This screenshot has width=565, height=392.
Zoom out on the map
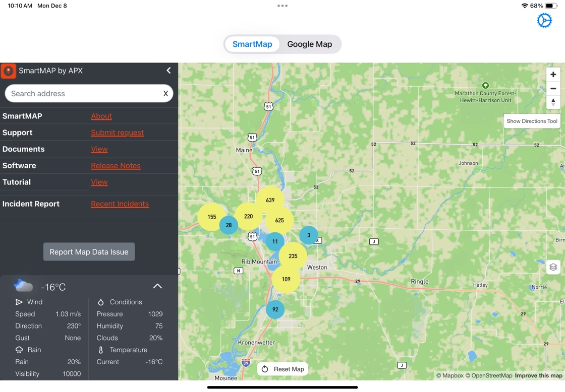pos(553,89)
